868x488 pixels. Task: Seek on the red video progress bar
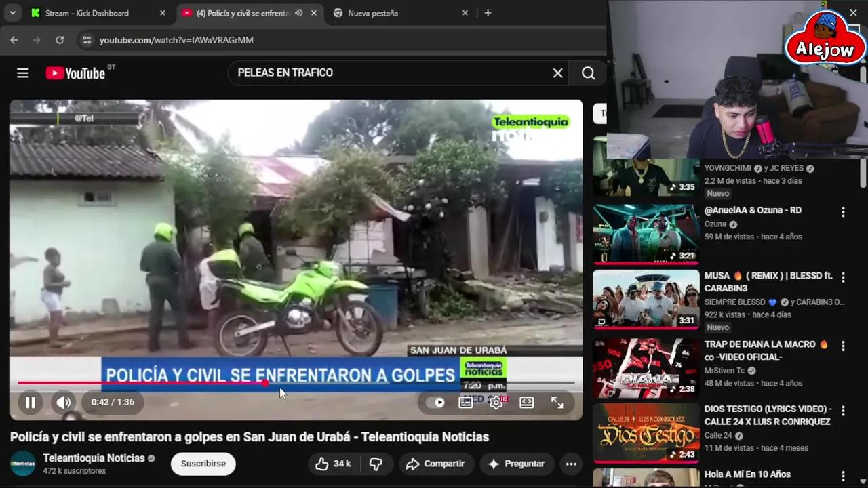coord(296,383)
